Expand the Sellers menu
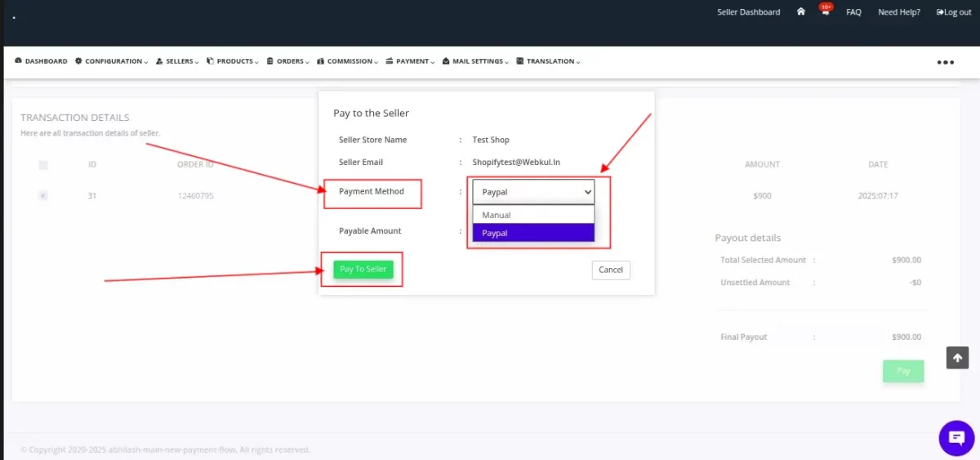This screenshot has width=980, height=460. coord(177,61)
